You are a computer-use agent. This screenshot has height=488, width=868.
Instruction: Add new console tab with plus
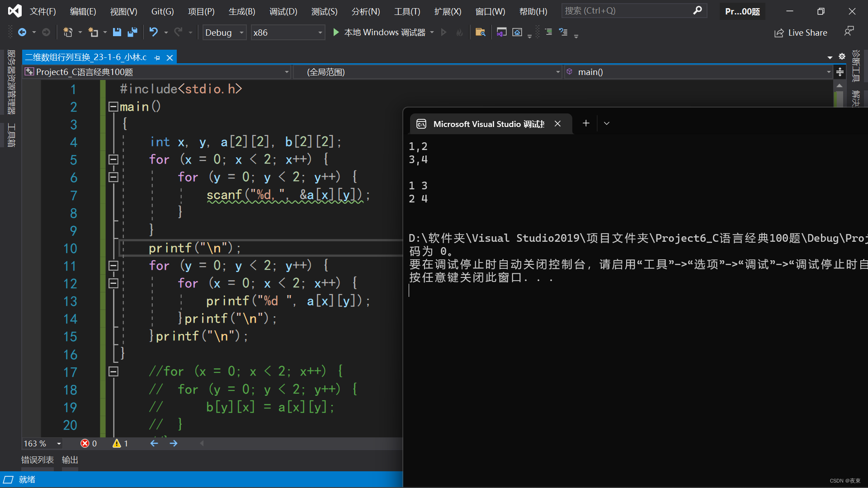pos(586,123)
